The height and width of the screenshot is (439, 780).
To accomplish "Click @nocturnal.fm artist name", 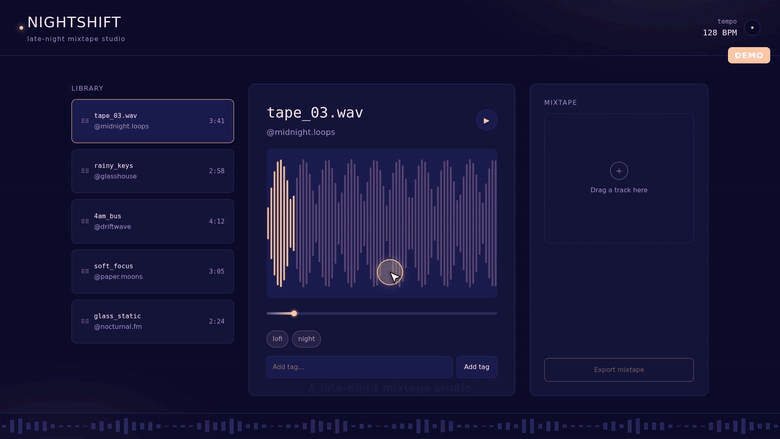I will coord(118,327).
